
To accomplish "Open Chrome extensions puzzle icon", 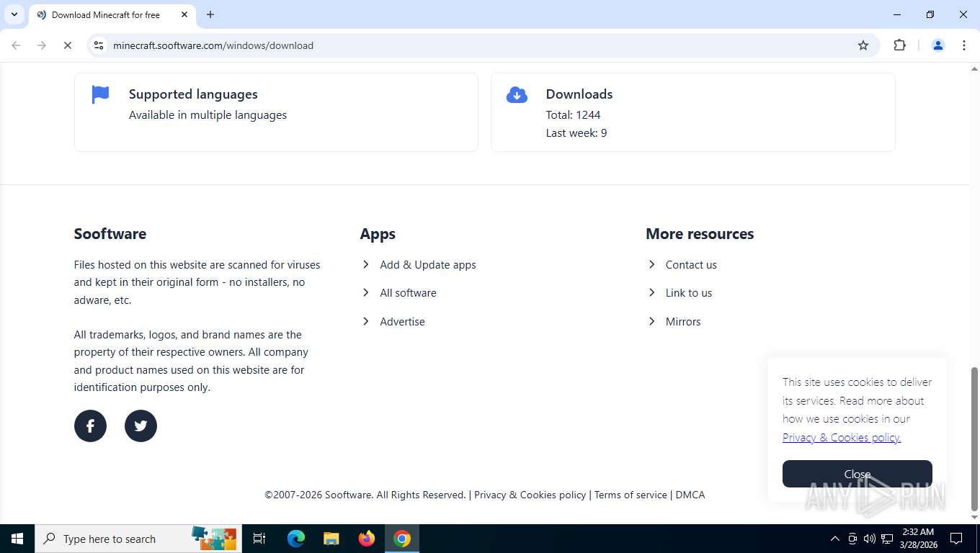I will (899, 45).
